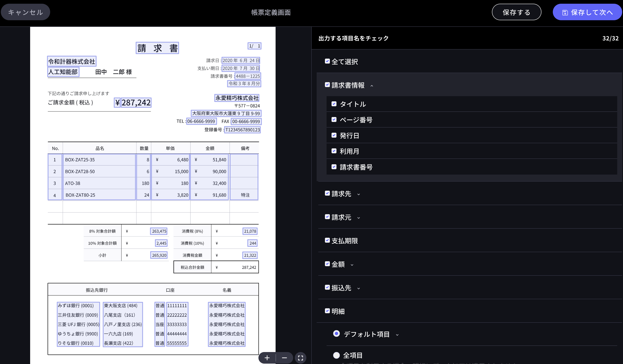Expand the 請求元 section chevron
Screen dimensions: 623x364
(359, 218)
